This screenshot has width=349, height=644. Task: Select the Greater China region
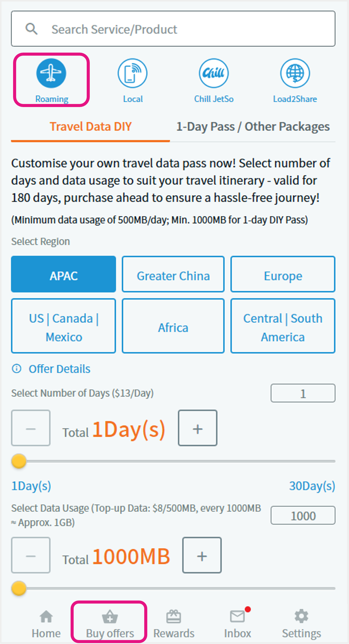(x=173, y=274)
